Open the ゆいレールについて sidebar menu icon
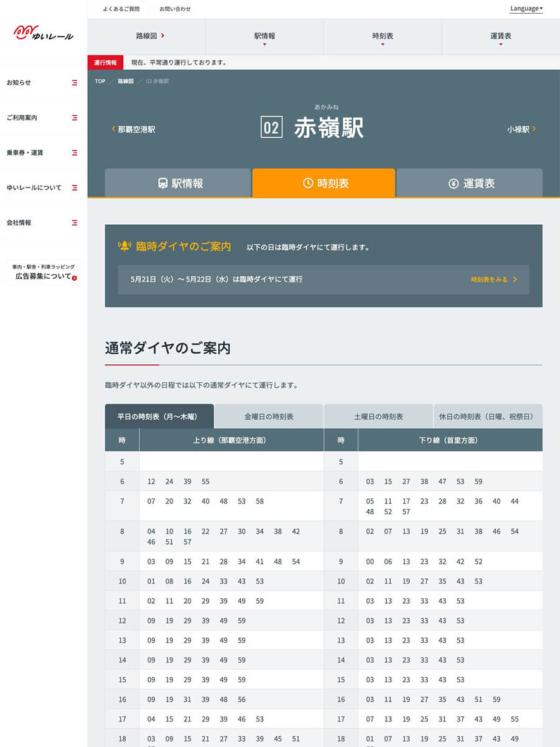 tap(75, 187)
